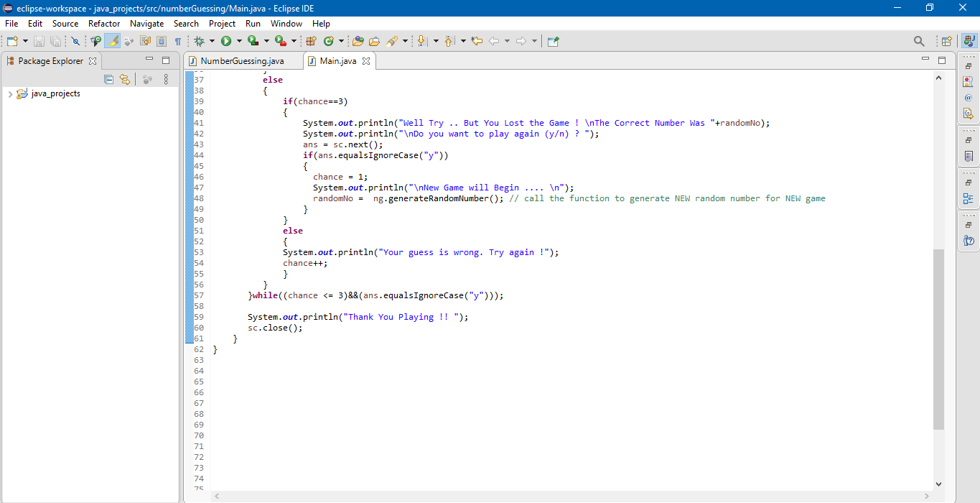
Task: Open the Run dropdown arrow
Action: (x=238, y=41)
